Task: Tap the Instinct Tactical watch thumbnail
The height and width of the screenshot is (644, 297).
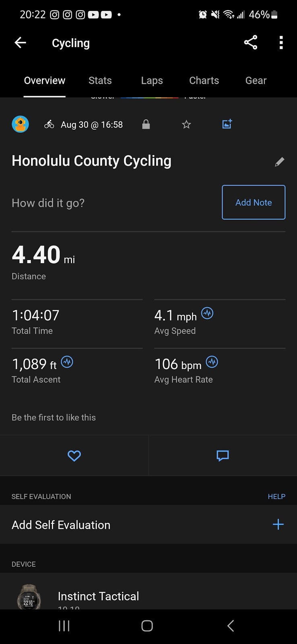Action: click(x=29, y=597)
